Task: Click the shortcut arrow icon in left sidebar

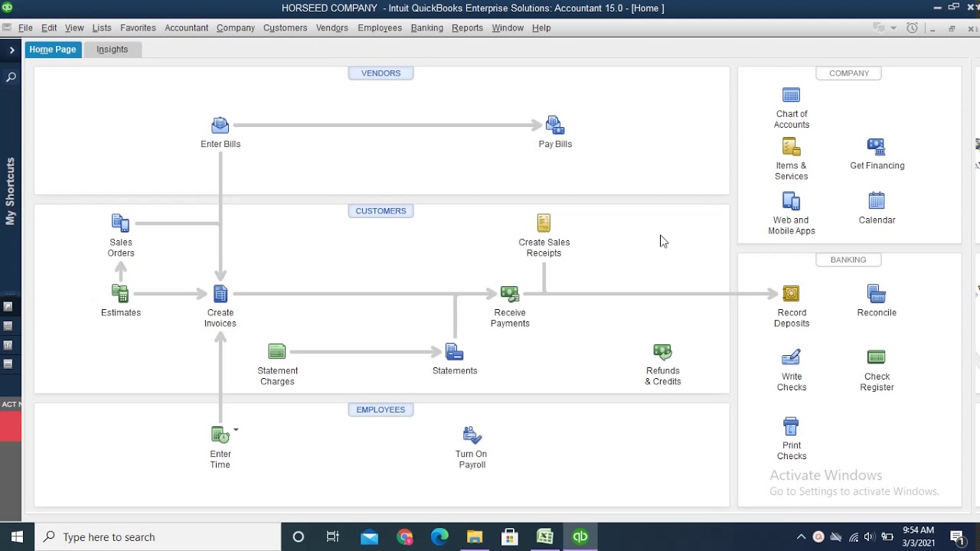Action: [x=8, y=307]
